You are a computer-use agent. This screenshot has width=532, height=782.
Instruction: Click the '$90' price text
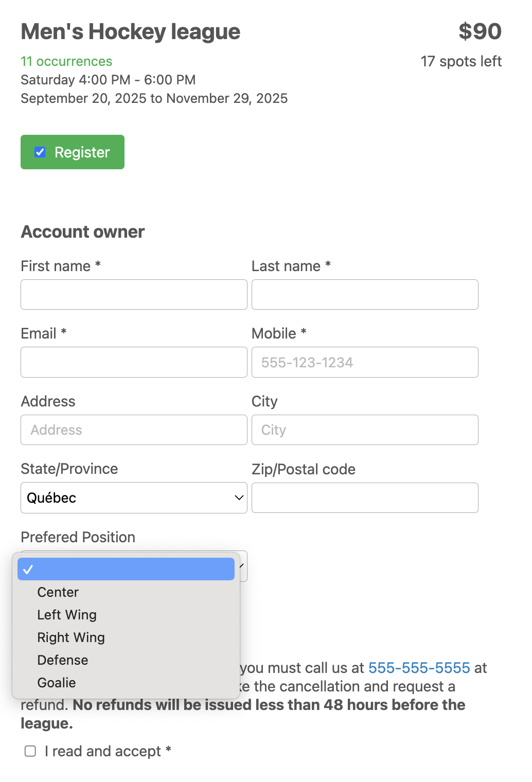click(480, 31)
